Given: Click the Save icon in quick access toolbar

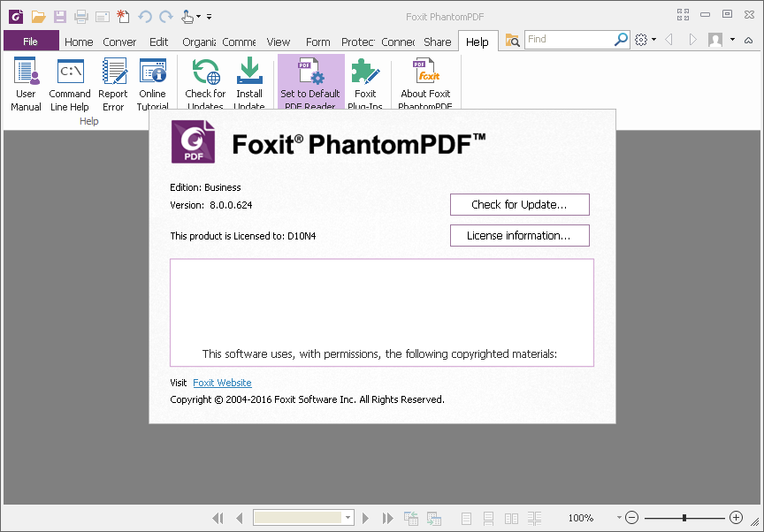Looking at the screenshot, I should [x=60, y=17].
